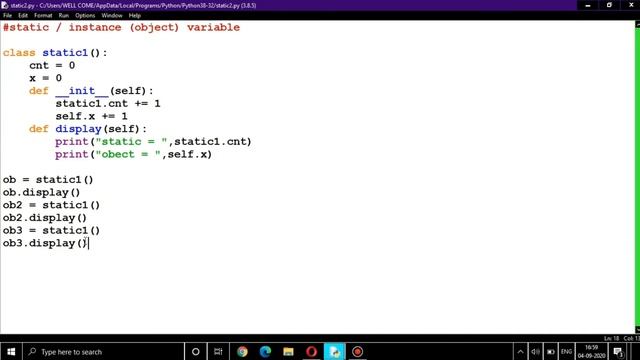Click the battery icon in the tray
Screen dimensions: 640x360
tap(551, 351)
